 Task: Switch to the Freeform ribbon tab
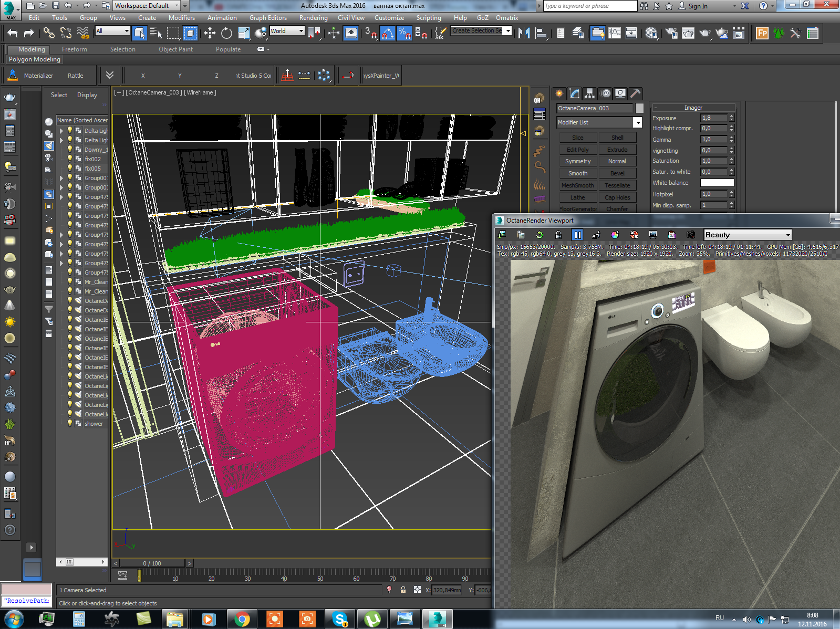(x=75, y=49)
